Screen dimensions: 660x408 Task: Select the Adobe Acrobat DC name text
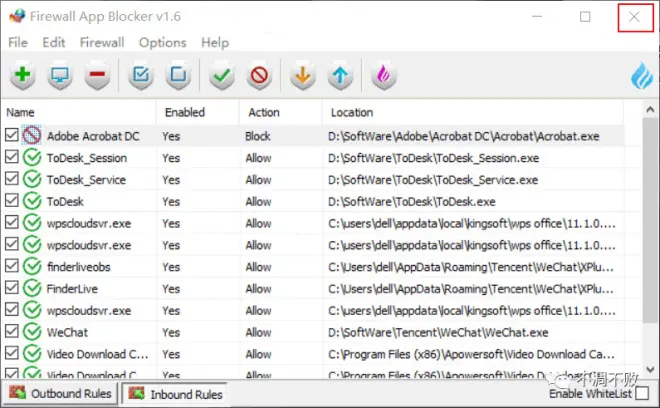(93, 136)
